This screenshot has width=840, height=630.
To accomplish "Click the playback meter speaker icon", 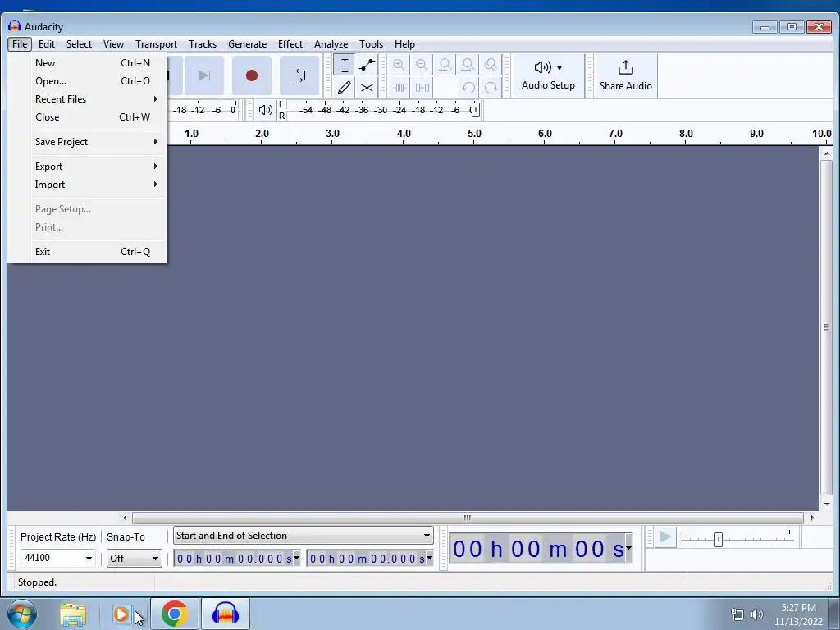I will pyautogui.click(x=265, y=110).
